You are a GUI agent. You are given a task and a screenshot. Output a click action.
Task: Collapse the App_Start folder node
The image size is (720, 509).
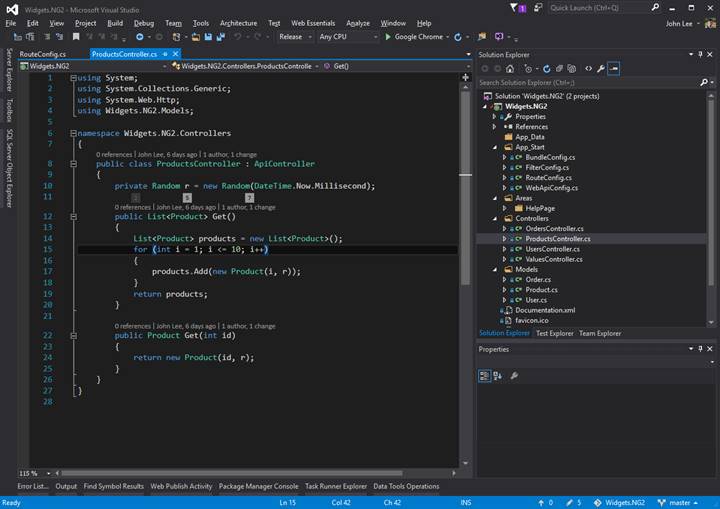[x=495, y=147]
